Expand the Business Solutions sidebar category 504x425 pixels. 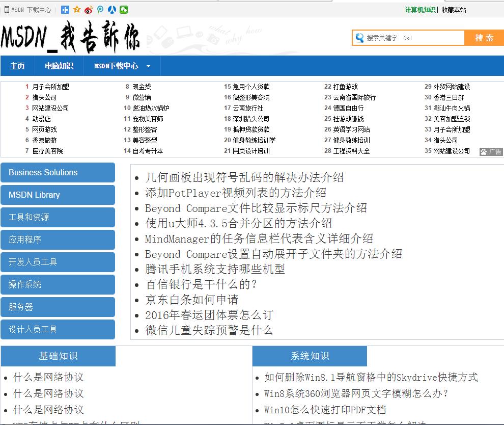58,173
